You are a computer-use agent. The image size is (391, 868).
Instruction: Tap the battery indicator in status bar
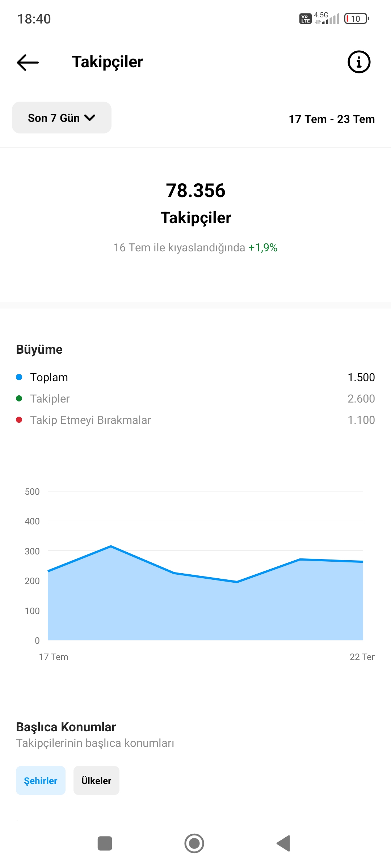357,18
